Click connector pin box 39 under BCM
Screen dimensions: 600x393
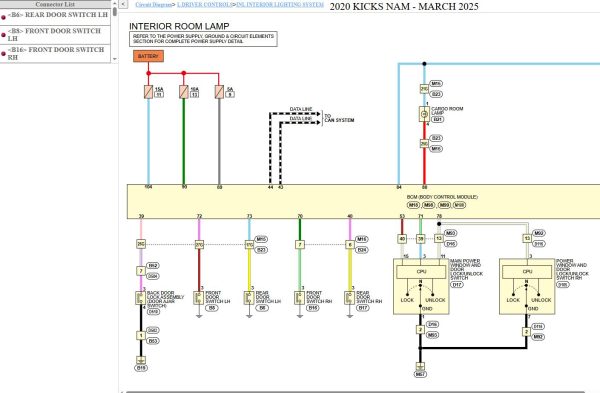[421, 239]
